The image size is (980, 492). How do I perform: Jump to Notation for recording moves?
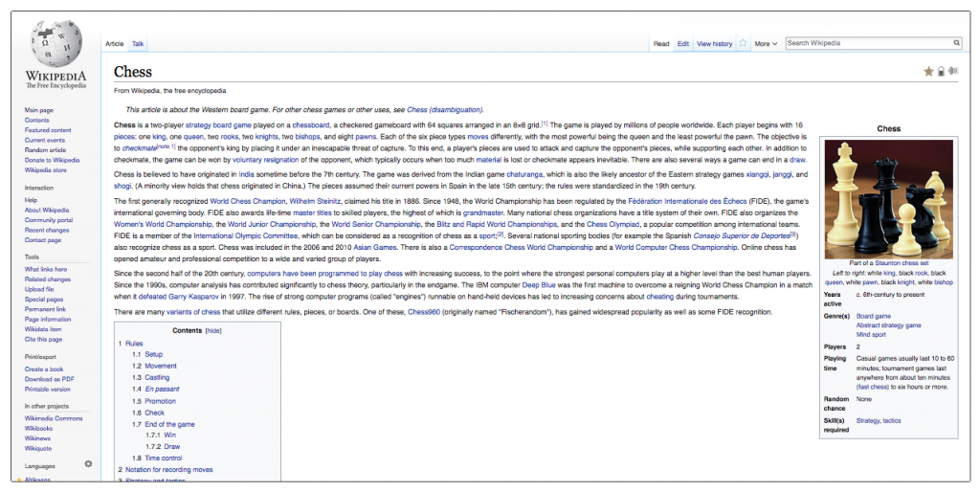pyautogui.click(x=168, y=469)
